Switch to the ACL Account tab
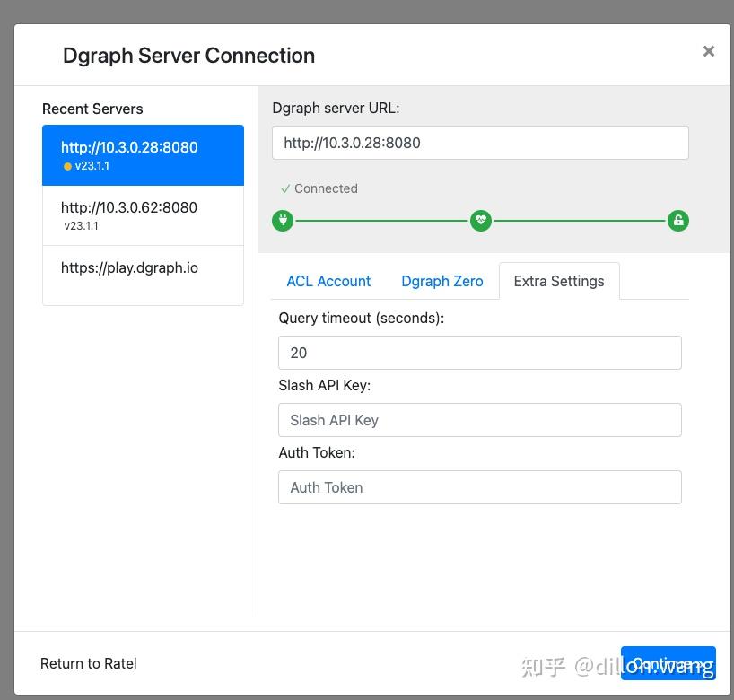 point(328,281)
